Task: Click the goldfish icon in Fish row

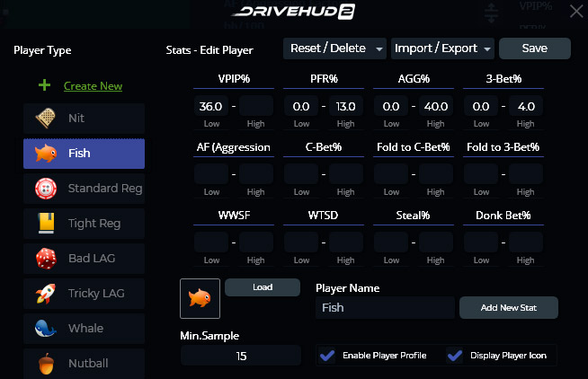Action: tap(46, 154)
